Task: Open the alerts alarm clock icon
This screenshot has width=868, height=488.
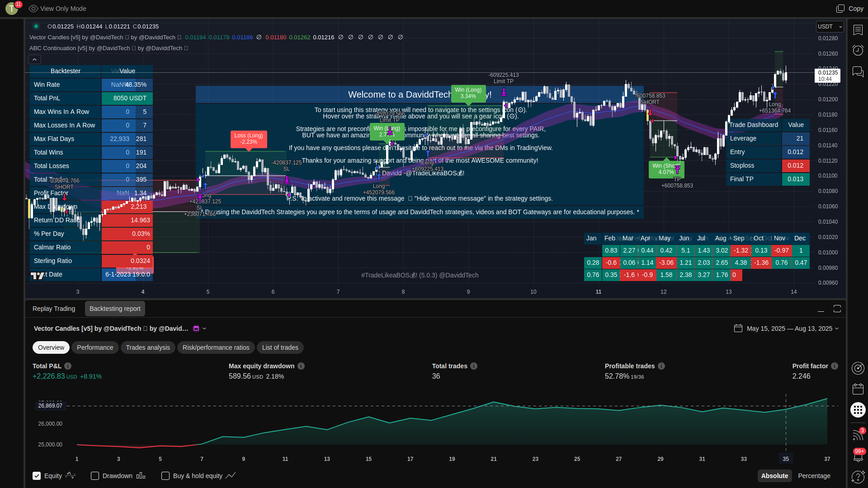Action: [858, 50]
